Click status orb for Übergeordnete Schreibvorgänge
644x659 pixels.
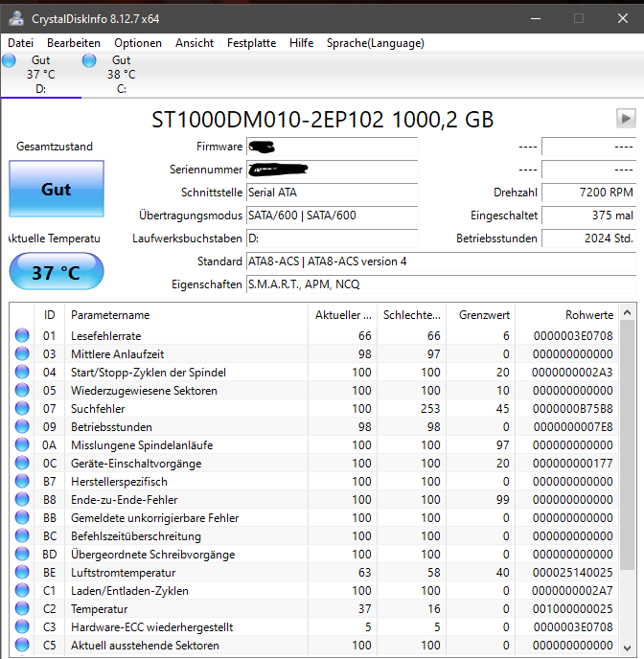click(x=22, y=554)
